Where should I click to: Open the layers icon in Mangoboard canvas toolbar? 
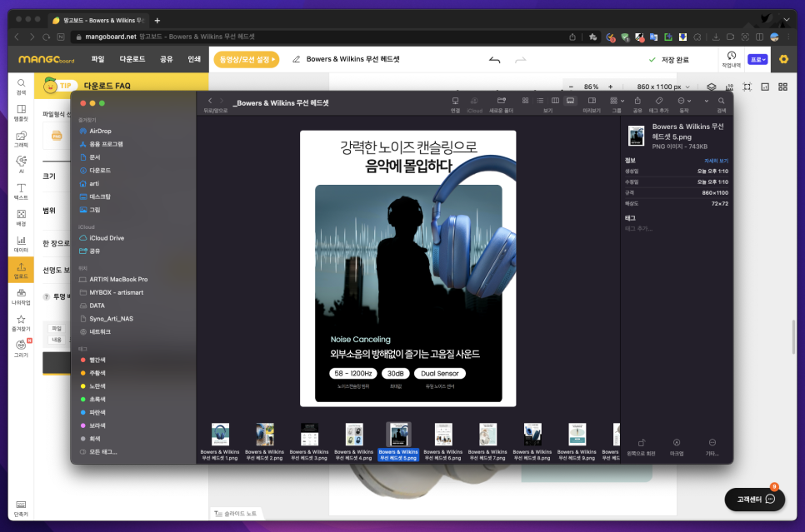[711, 87]
